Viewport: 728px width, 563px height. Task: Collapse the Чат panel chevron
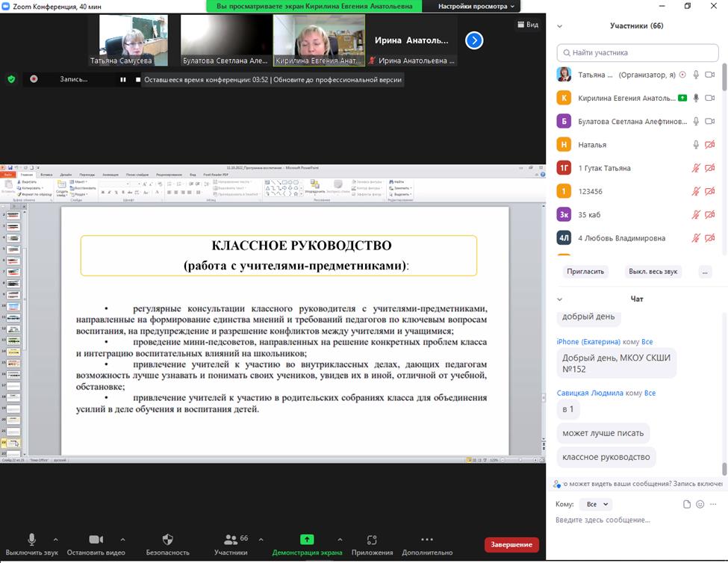560,299
